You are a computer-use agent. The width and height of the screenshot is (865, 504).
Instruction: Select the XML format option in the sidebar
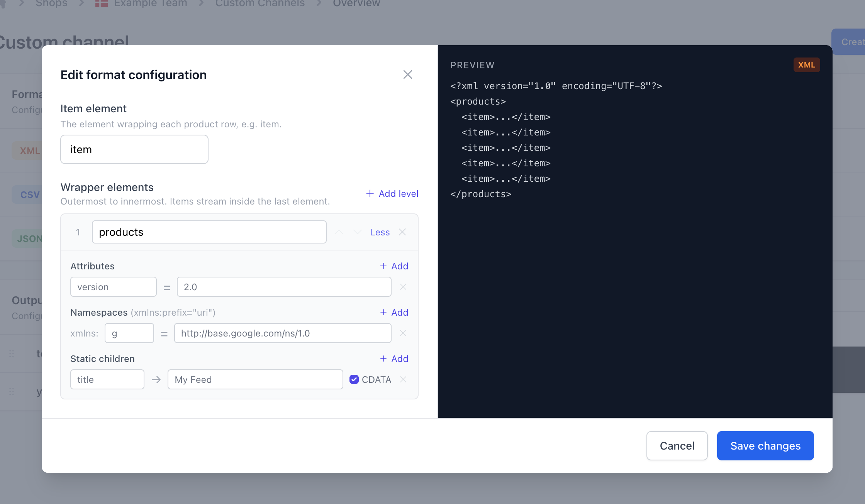point(29,151)
